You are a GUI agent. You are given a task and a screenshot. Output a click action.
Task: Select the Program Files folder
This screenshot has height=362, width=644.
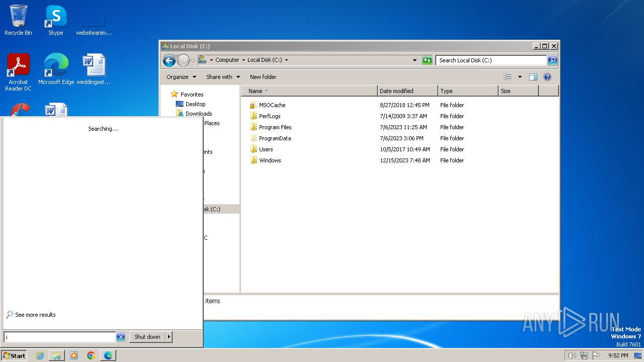point(271,127)
